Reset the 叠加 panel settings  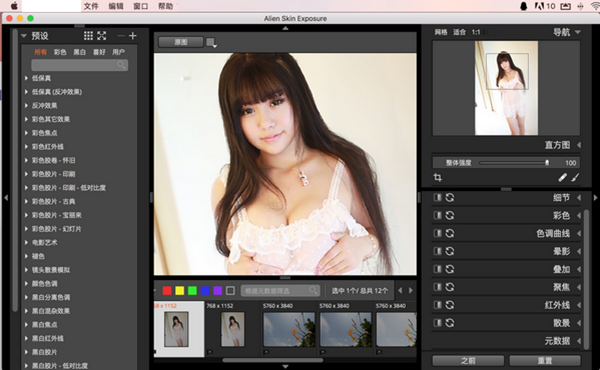[x=450, y=269]
